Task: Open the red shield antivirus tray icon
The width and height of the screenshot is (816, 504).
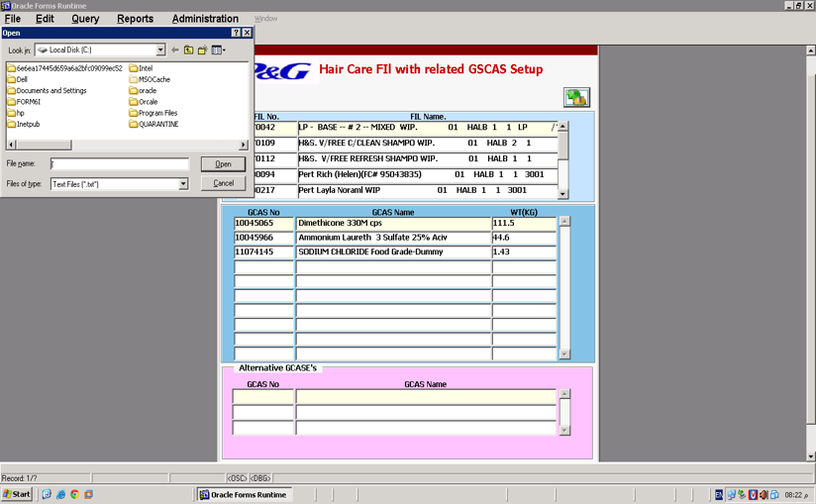Action: [753, 495]
